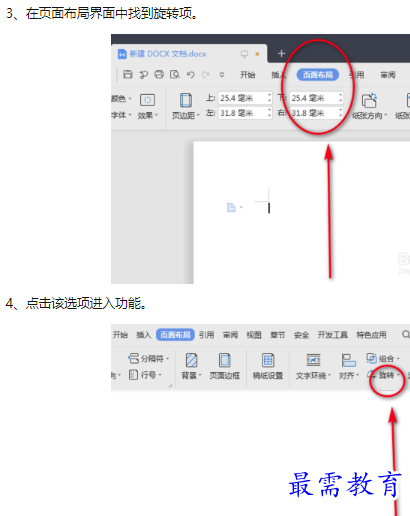Expand the 文字环绕 dropdown arrow
The height and width of the screenshot is (516, 410).
point(329,376)
